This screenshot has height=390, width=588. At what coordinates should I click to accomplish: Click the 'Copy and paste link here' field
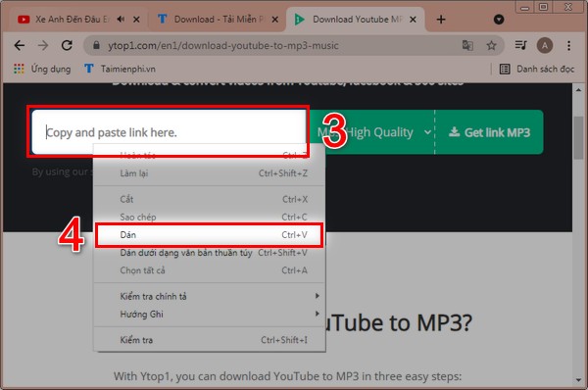(169, 132)
